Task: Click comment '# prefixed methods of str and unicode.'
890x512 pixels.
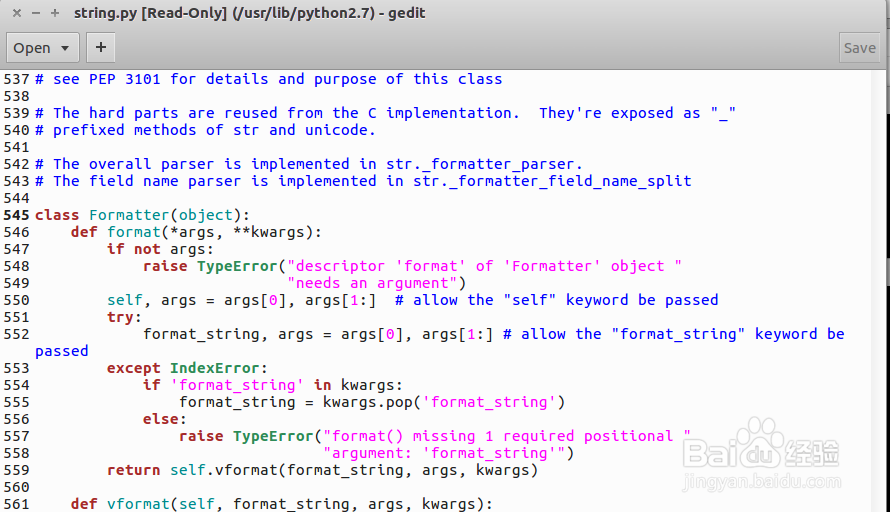Action: 205,130
